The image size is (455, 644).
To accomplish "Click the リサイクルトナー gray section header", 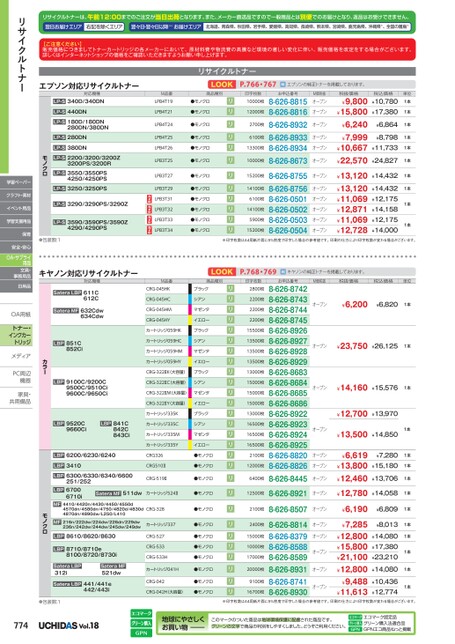I will point(227,71).
